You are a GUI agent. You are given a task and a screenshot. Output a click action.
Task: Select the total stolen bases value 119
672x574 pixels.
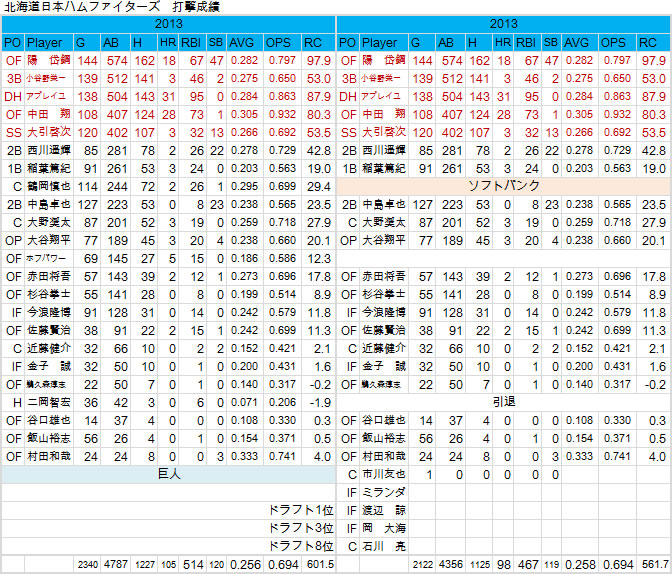(x=551, y=565)
